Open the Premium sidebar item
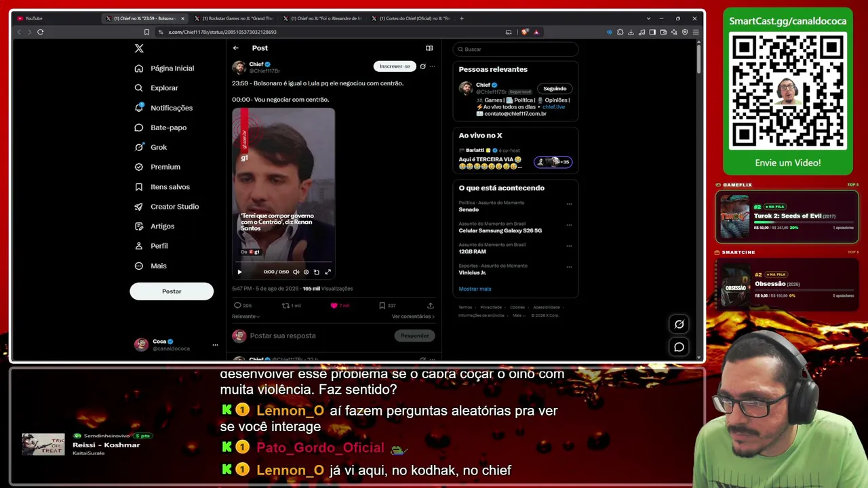The height and width of the screenshot is (488, 868). click(x=158, y=167)
